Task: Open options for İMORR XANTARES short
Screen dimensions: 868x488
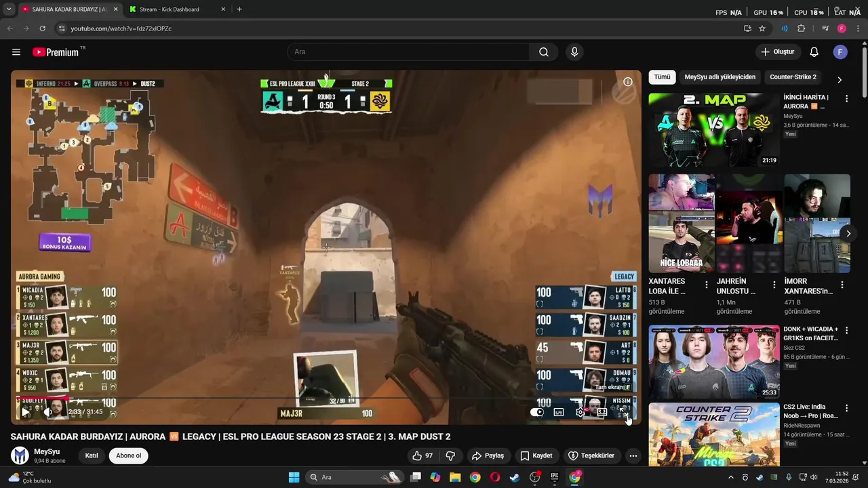Action: pyautogui.click(x=842, y=285)
